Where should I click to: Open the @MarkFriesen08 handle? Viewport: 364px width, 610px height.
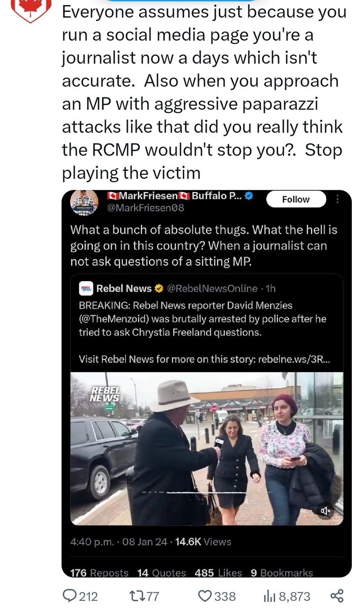pyautogui.click(x=145, y=208)
